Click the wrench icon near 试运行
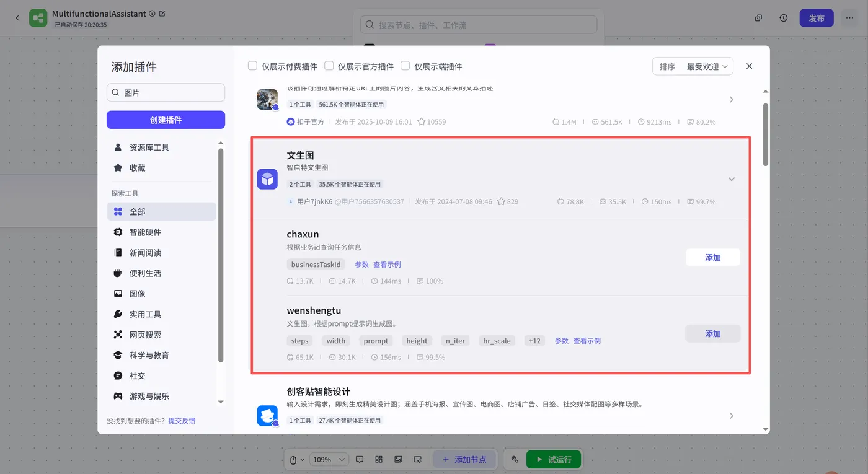The height and width of the screenshot is (474, 868). [x=514, y=459]
